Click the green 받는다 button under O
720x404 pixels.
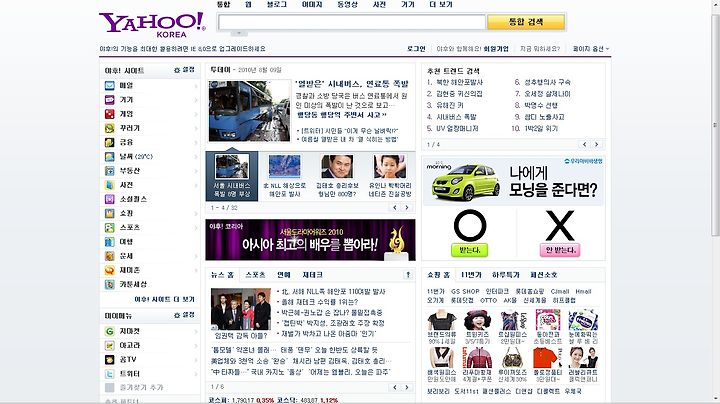click(470, 250)
